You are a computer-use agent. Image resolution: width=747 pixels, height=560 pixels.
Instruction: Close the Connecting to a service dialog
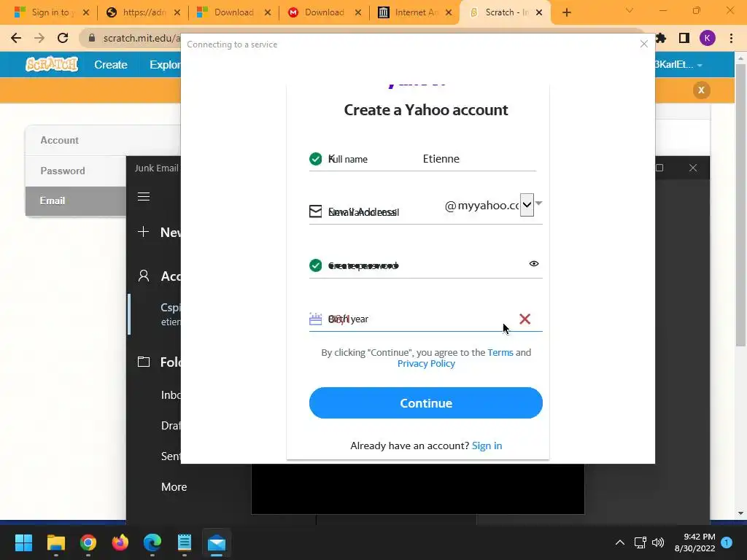(x=643, y=44)
